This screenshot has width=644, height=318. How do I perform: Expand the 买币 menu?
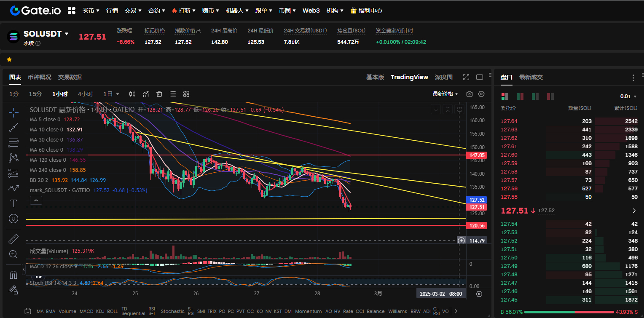[x=91, y=11]
